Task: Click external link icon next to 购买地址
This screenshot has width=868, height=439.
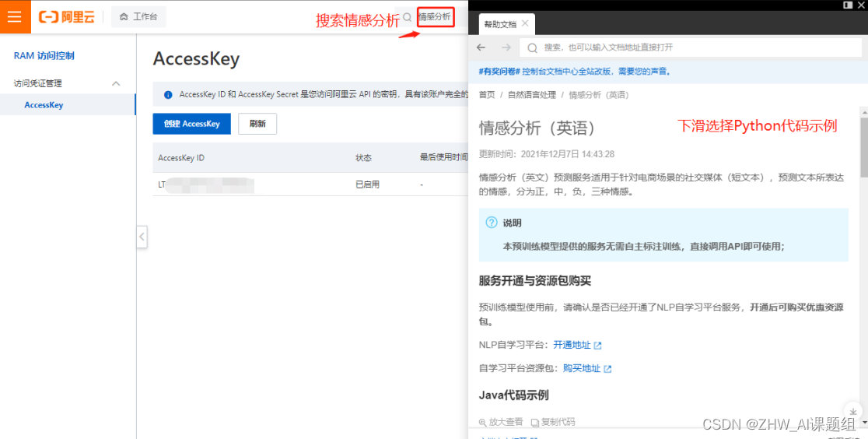Action: coord(607,369)
